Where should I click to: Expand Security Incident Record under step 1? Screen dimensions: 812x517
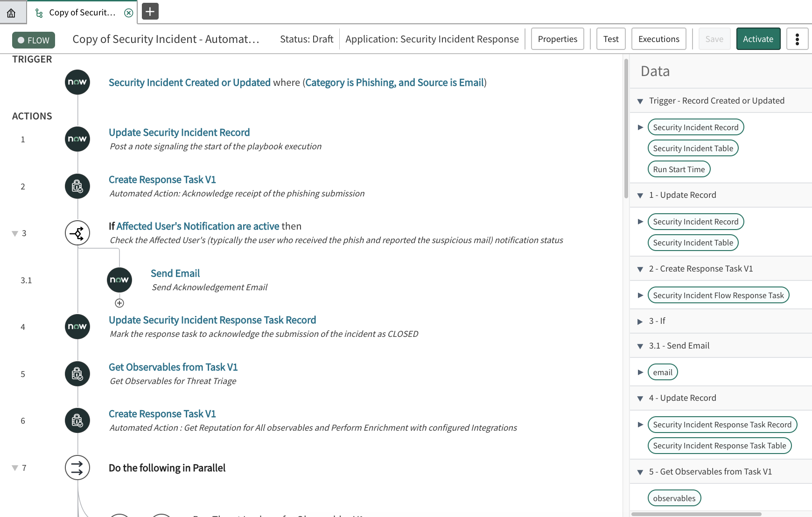[640, 222]
